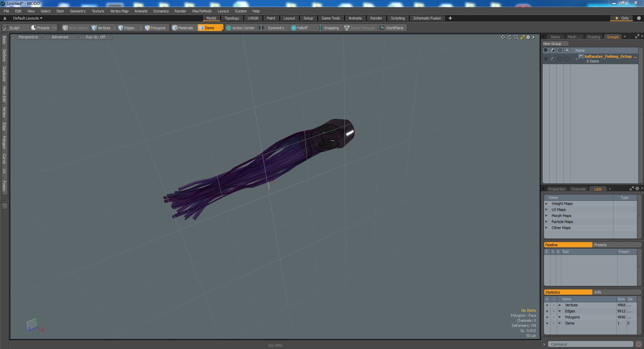
Task: Open the Default Layouts dropdown
Action: pos(28,18)
